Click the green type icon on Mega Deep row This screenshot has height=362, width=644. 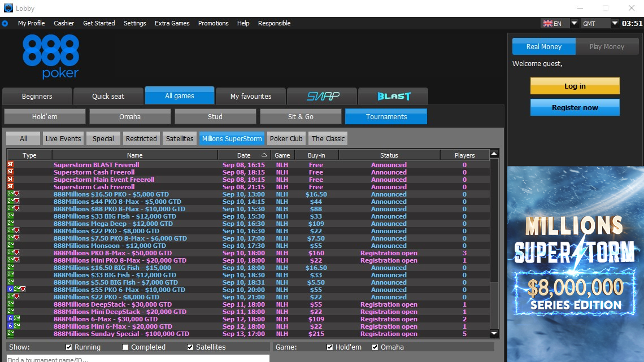(10, 224)
